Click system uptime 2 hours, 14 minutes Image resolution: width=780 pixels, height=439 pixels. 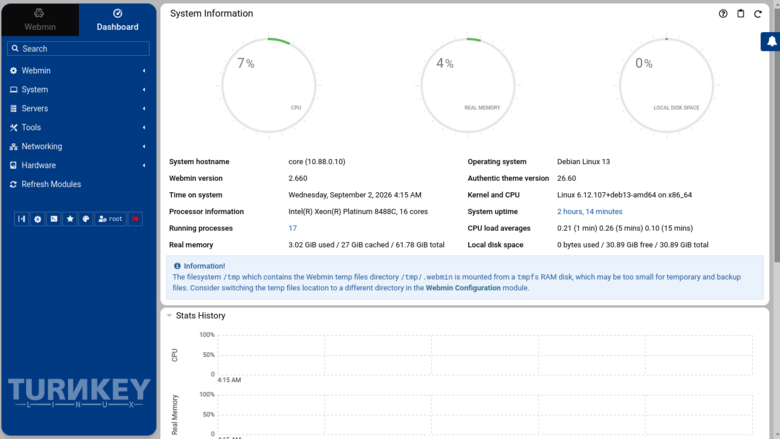pos(589,211)
